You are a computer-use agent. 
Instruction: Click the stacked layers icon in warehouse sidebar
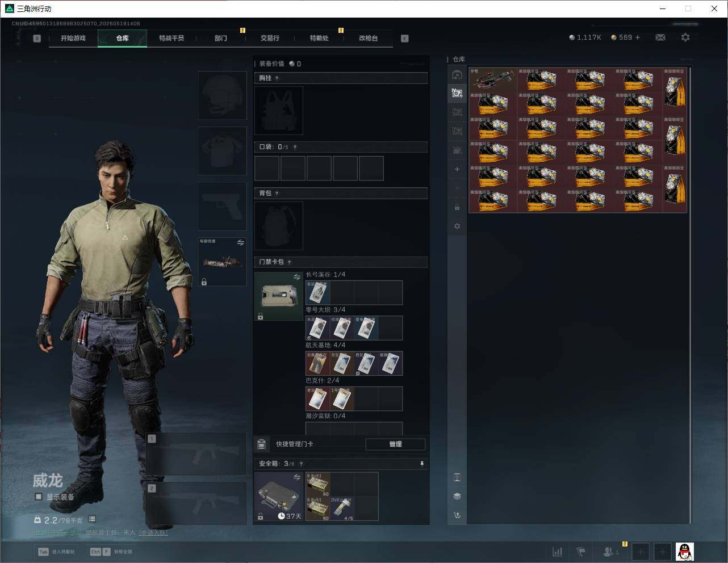click(457, 496)
